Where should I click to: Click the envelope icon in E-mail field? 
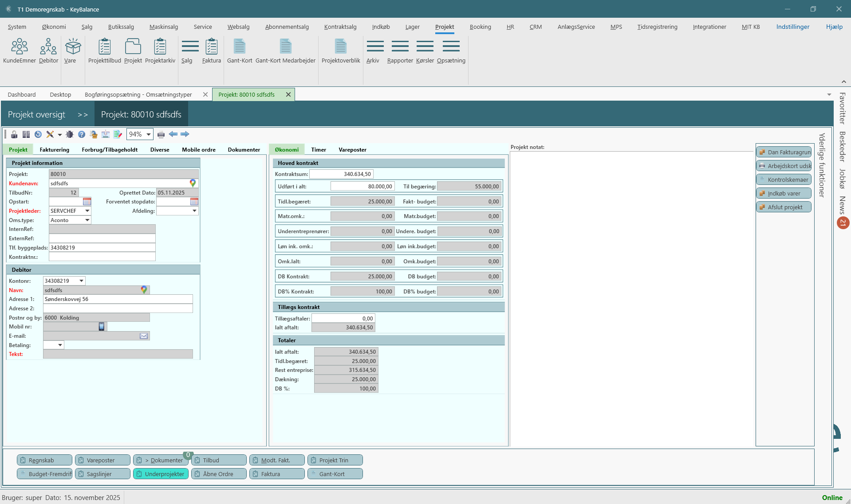144,336
